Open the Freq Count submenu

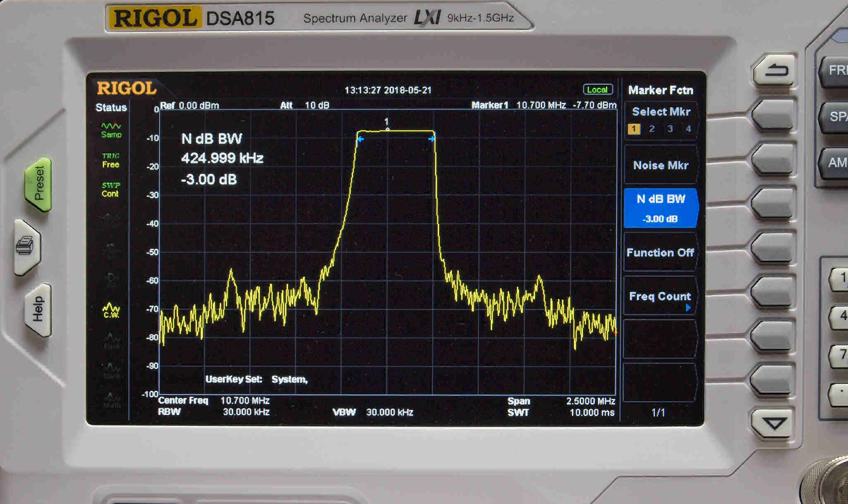click(660, 296)
